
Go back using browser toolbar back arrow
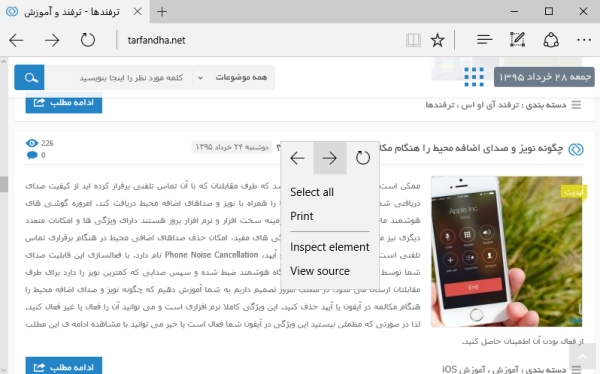coord(16,40)
